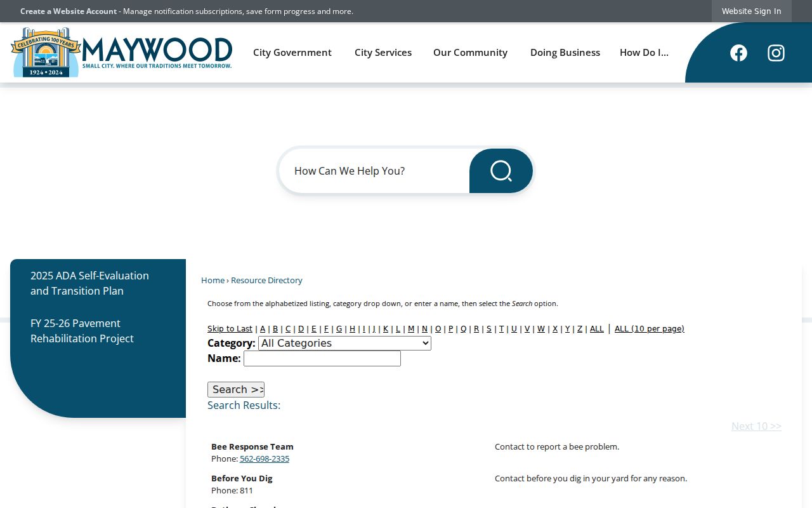The width and height of the screenshot is (812, 508).
Task: Click the Before You Dig entry title
Action: (x=242, y=478)
